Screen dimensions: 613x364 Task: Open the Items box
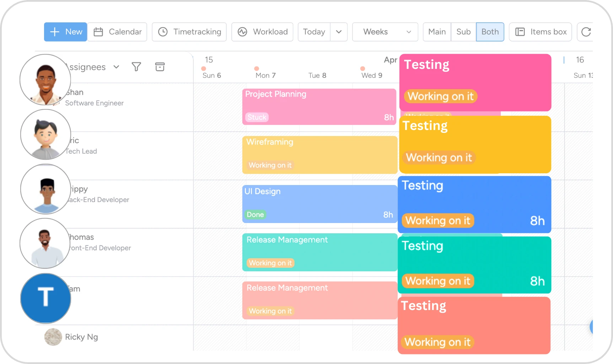click(540, 32)
